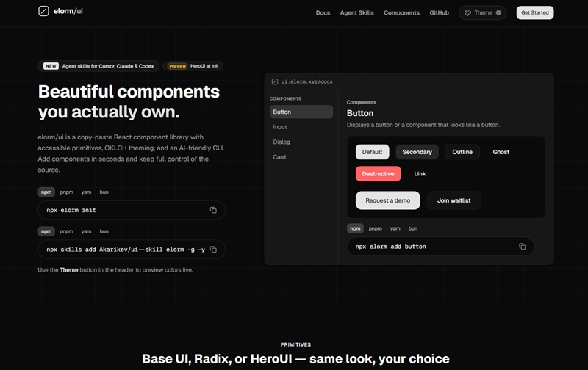Click the Base UI, Radix, or HeroUI heading
The width and height of the screenshot is (588, 370).
point(295,359)
